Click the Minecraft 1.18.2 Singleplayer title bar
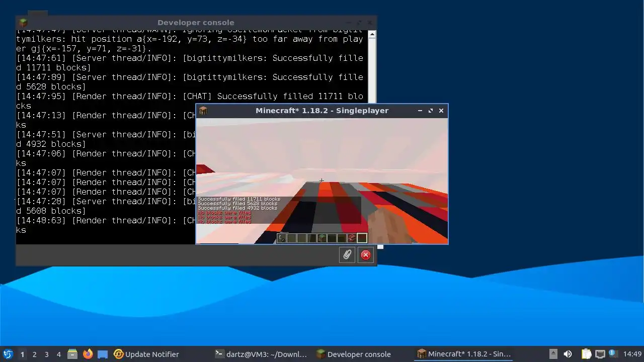Screen dimensions: 644x362 pos(322,111)
